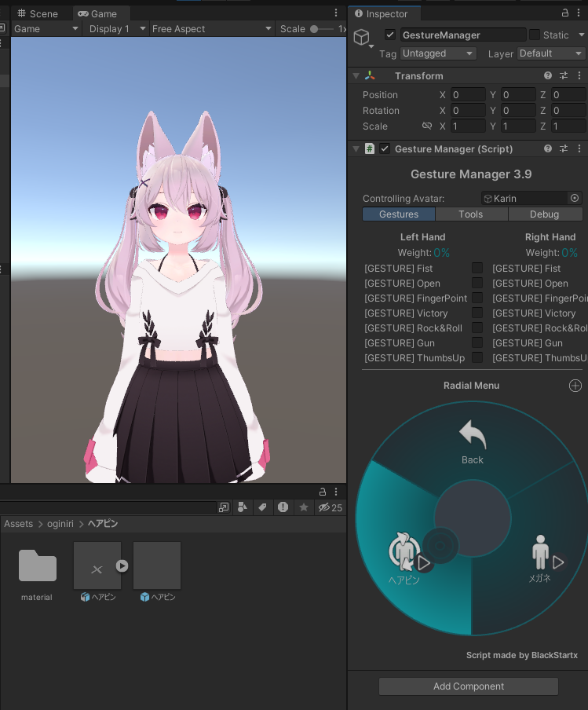This screenshot has width=588, height=710.
Task: Toggle the GestureManager object active checkbox
Action: (x=389, y=35)
